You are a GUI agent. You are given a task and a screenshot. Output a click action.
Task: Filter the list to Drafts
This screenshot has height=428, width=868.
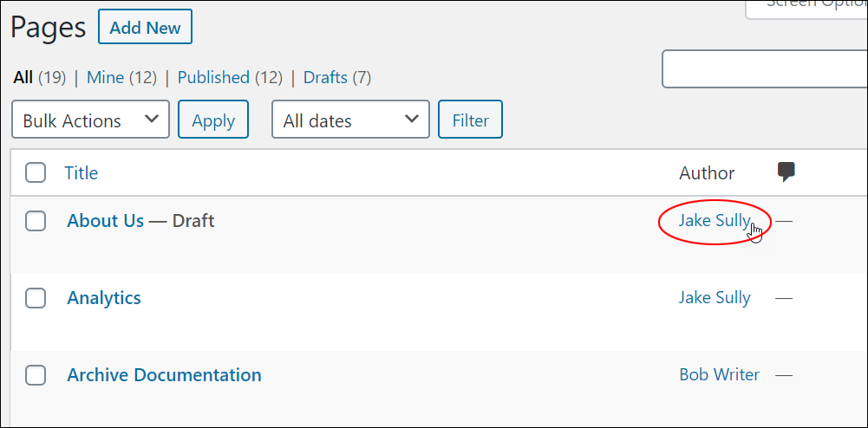coord(325,77)
